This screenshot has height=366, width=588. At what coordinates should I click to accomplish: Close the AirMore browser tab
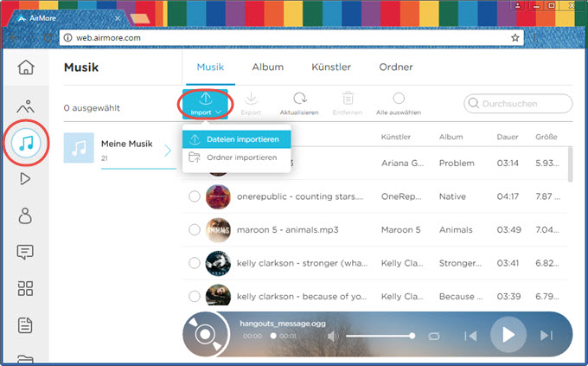point(118,18)
